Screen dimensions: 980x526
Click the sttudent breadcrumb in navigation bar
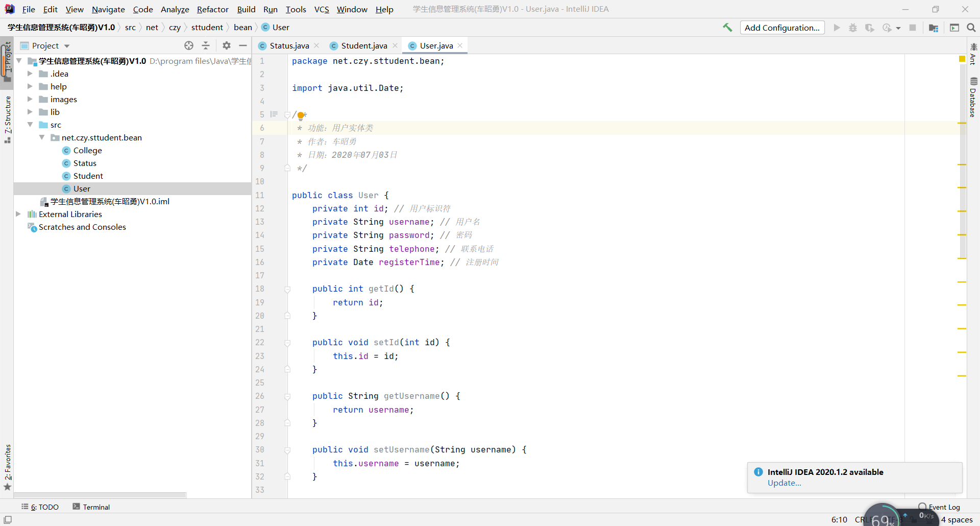tap(207, 28)
